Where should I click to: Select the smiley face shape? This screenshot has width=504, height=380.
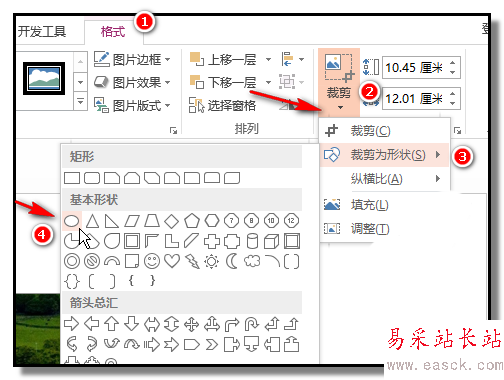coord(152,261)
